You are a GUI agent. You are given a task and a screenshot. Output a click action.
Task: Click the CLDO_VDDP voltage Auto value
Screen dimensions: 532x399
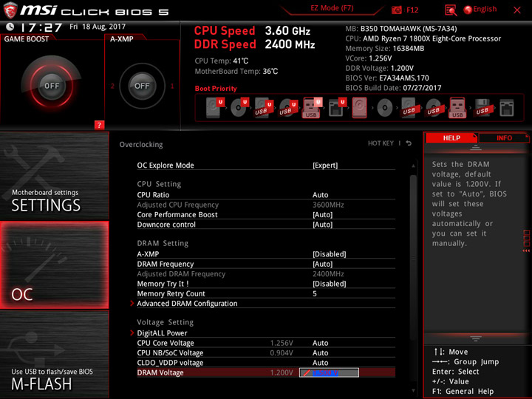(320, 362)
